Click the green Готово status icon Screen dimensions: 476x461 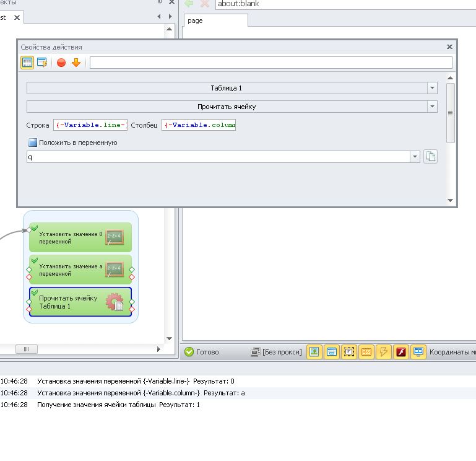[189, 352]
